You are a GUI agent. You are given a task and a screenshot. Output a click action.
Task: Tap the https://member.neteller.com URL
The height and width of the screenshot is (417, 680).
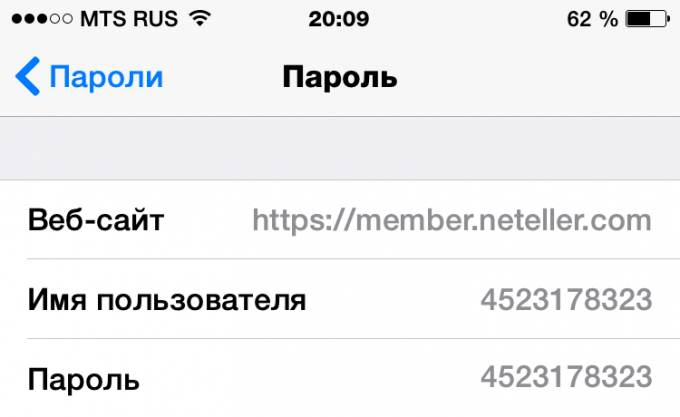tap(452, 220)
